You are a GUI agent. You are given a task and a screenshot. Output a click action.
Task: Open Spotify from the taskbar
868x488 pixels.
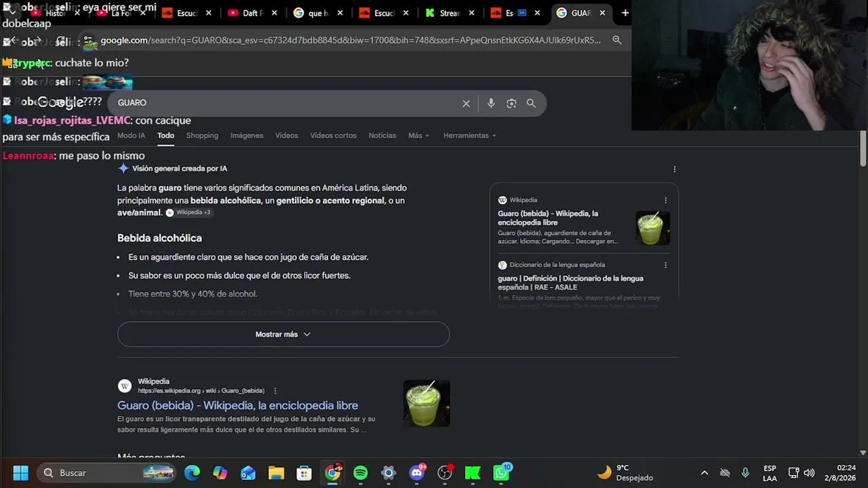(x=360, y=472)
